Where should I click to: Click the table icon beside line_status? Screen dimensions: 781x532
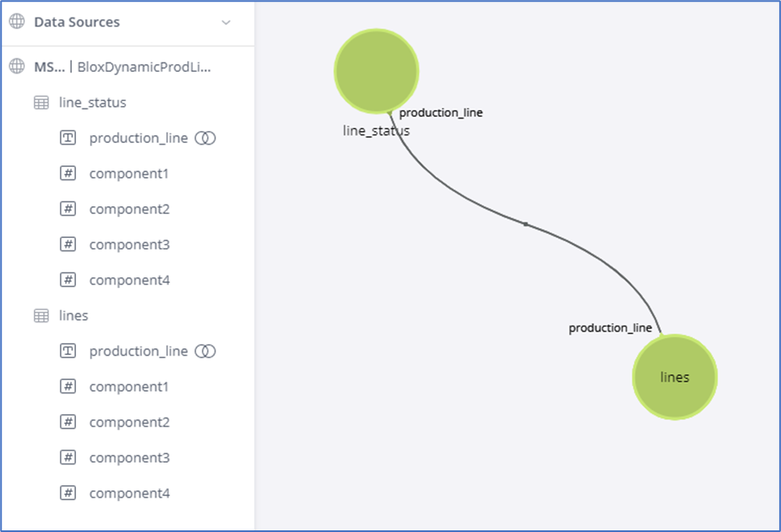(x=41, y=103)
